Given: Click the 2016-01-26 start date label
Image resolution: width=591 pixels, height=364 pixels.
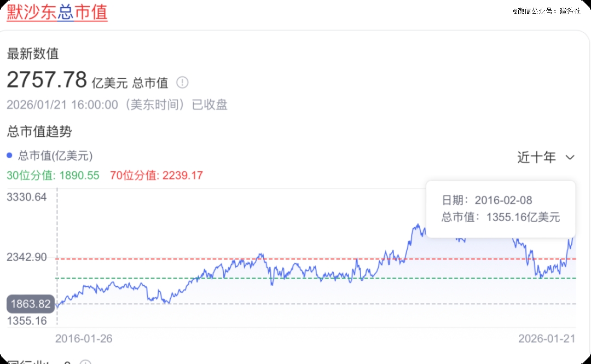Looking at the screenshot, I should point(84,339).
